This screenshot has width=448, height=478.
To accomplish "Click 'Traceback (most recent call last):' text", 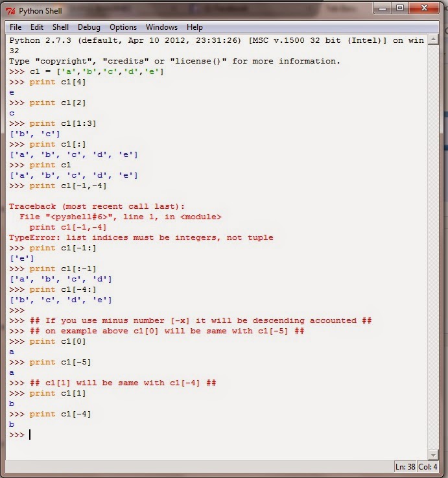I will point(97,206).
